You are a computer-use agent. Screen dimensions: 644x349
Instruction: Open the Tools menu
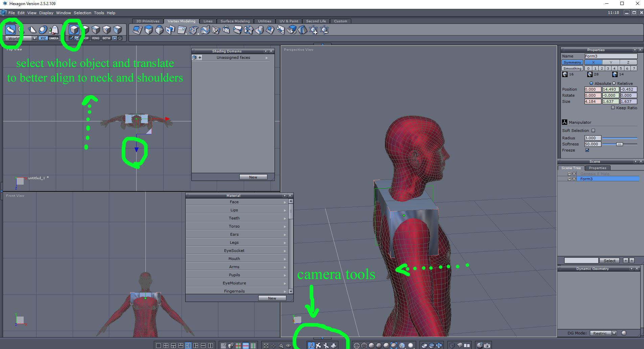tap(99, 13)
